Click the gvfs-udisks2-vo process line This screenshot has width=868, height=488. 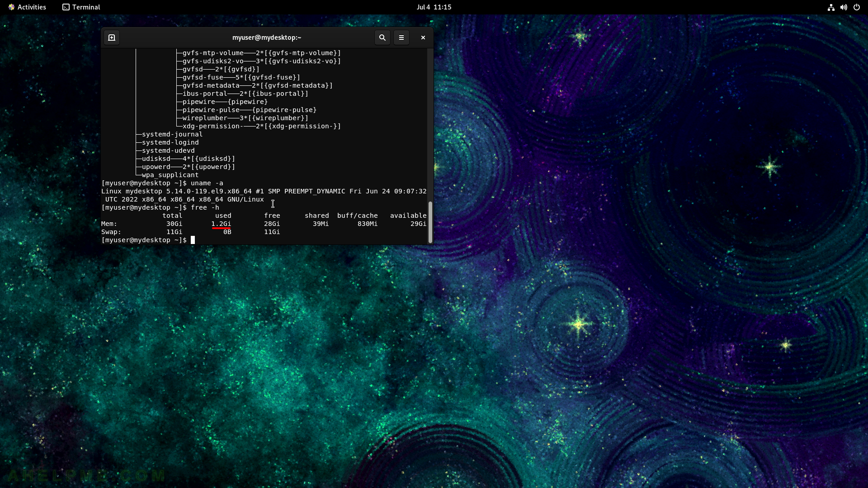point(262,61)
